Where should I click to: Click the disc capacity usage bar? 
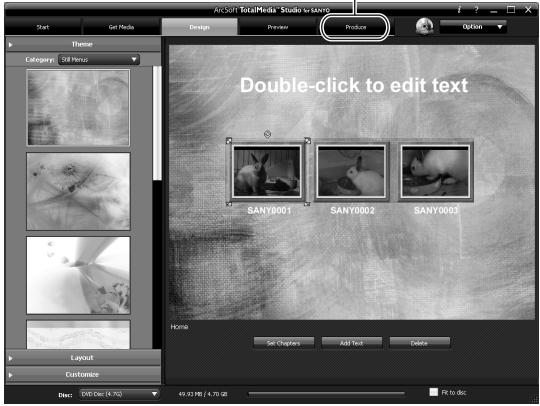click(x=326, y=393)
